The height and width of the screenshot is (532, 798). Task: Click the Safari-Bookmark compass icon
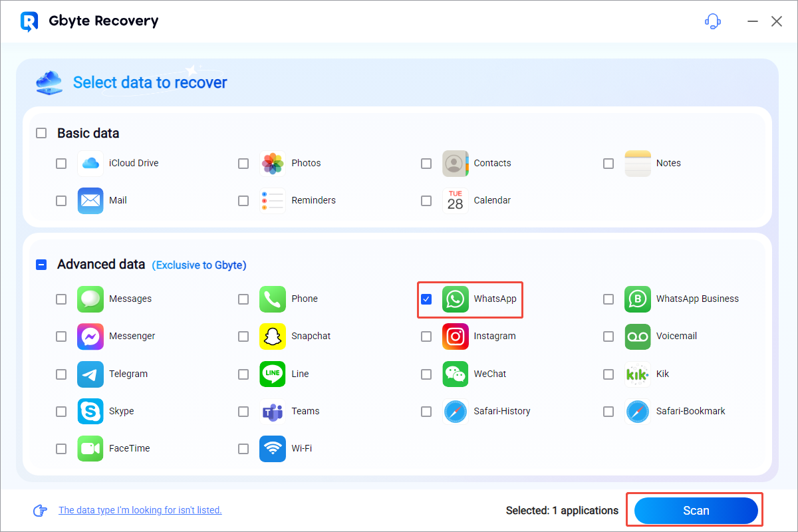point(637,411)
